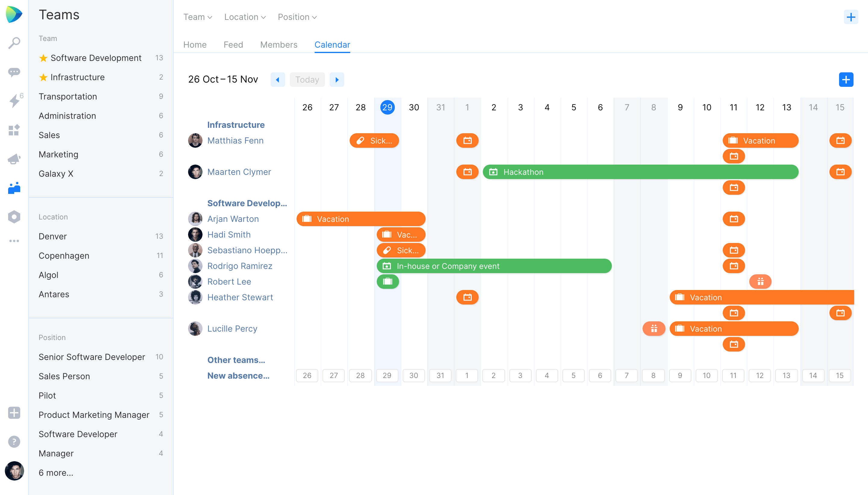Toggle the favorite star on Infrastructure
Viewport: 868px width, 495px height.
tap(43, 77)
